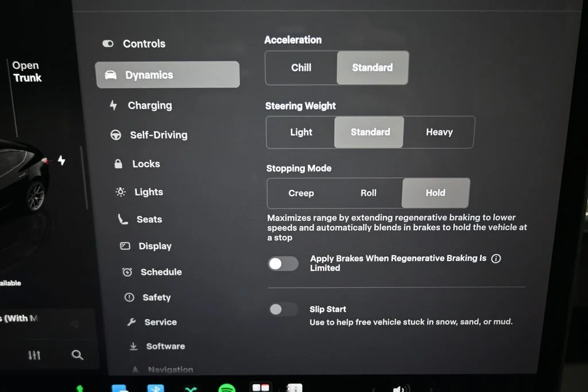Image resolution: width=588 pixels, height=392 pixels.
Task: Click the Steering Weight heading
Action: pyautogui.click(x=300, y=106)
